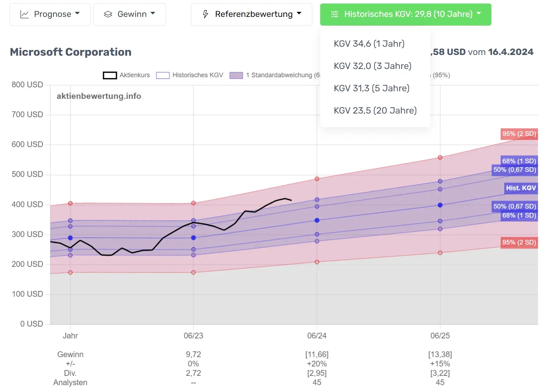Open the Prognose dropdown

click(x=50, y=14)
